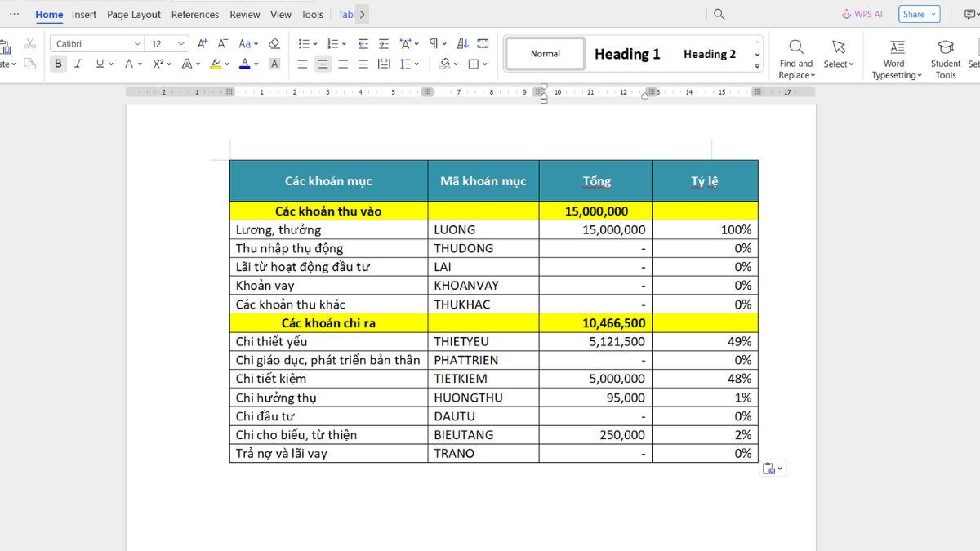Open Student Tools
This screenshot has height=551, width=980.
pyautogui.click(x=945, y=58)
